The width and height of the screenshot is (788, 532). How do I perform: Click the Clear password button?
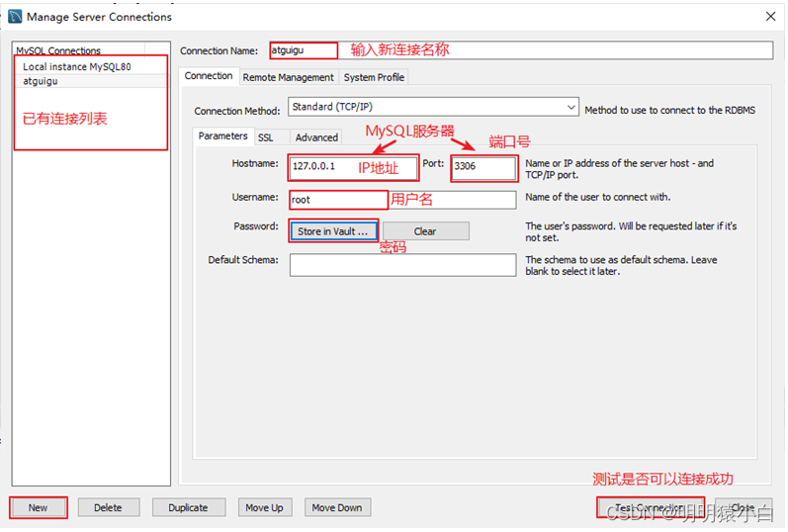pos(426,231)
